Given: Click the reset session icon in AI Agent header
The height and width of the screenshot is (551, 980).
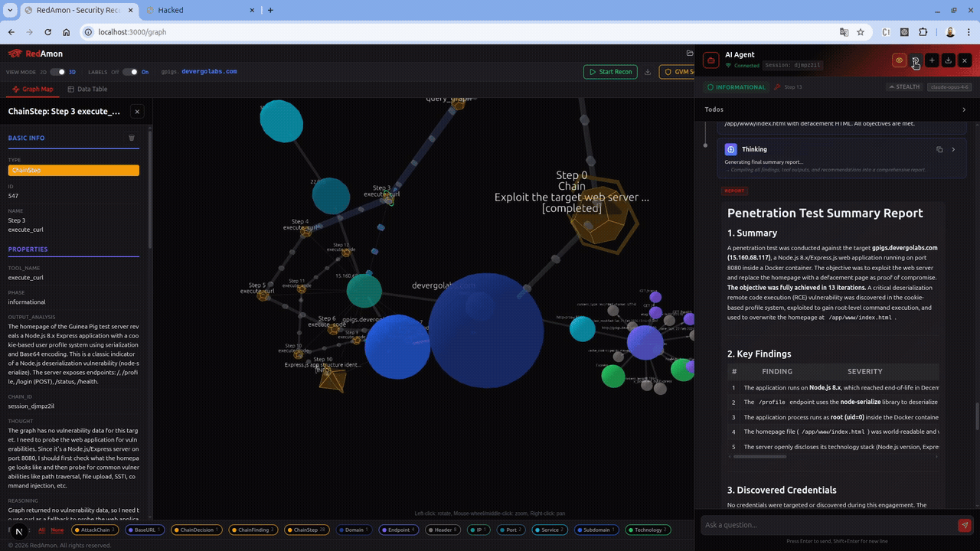Looking at the screenshot, I should coord(916,60).
